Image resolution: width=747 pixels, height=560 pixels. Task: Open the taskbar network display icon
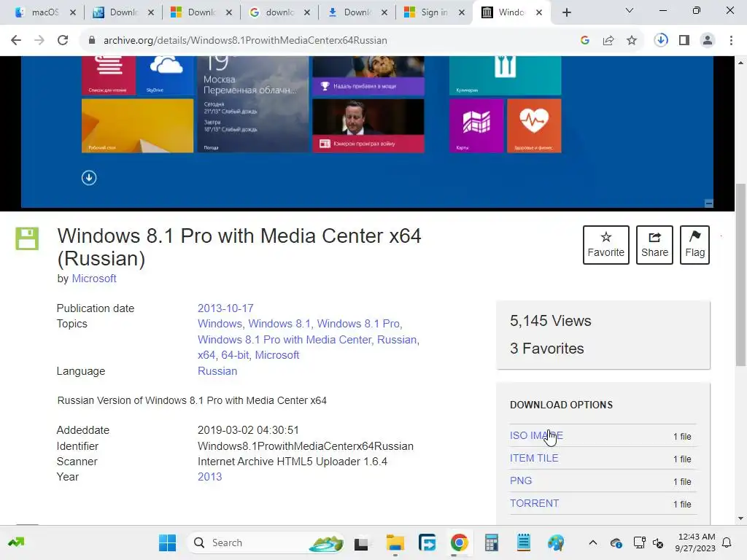639,542
